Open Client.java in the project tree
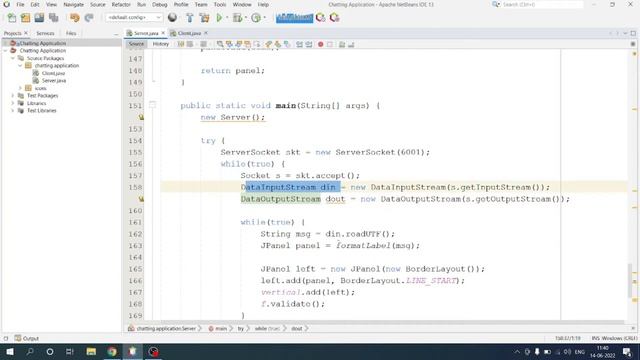The height and width of the screenshot is (360, 640). click(x=53, y=73)
